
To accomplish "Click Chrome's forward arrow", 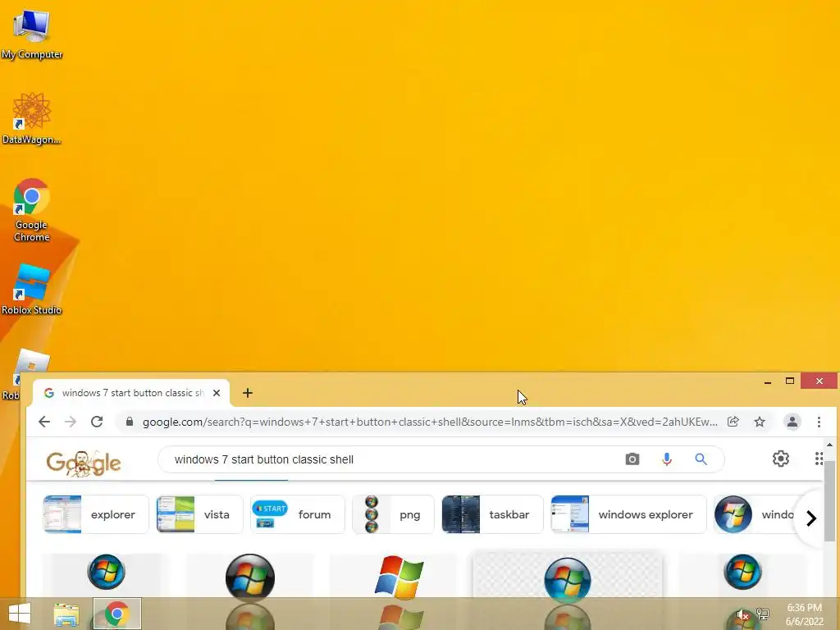I will [x=71, y=422].
